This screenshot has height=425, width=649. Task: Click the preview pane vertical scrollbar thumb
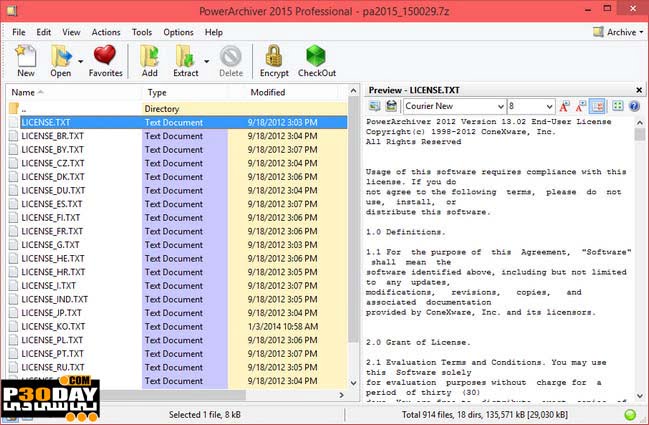(640, 134)
